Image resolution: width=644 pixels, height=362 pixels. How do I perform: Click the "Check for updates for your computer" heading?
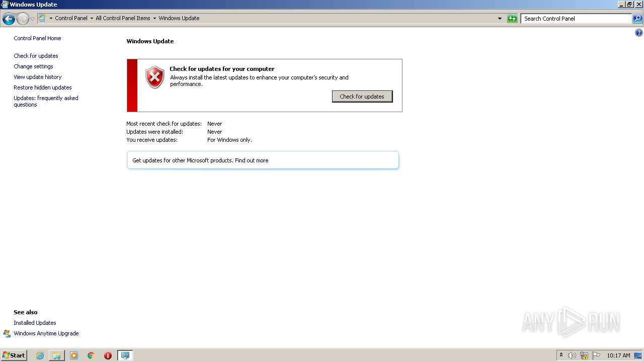tap(222, 69)
